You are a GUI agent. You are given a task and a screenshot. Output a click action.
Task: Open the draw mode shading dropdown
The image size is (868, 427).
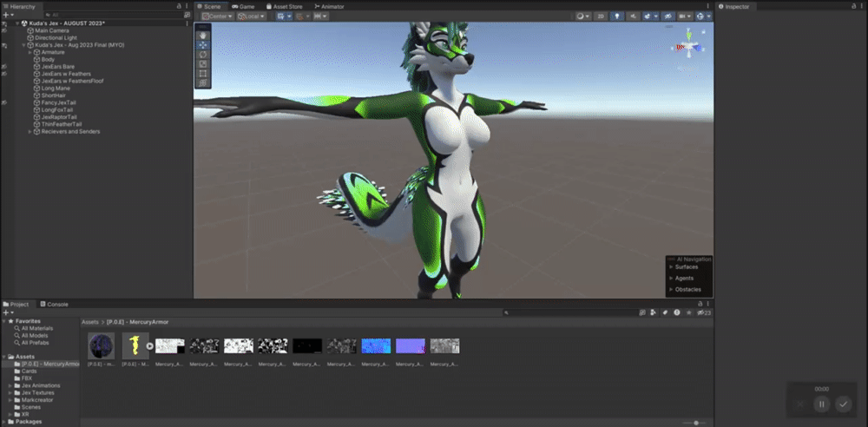point(583,16)
